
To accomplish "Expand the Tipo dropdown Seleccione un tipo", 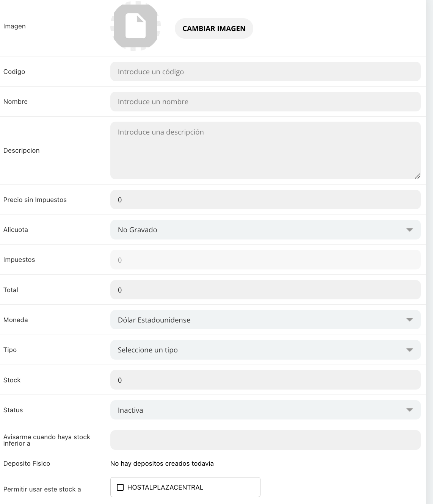I will click(258, 350).
